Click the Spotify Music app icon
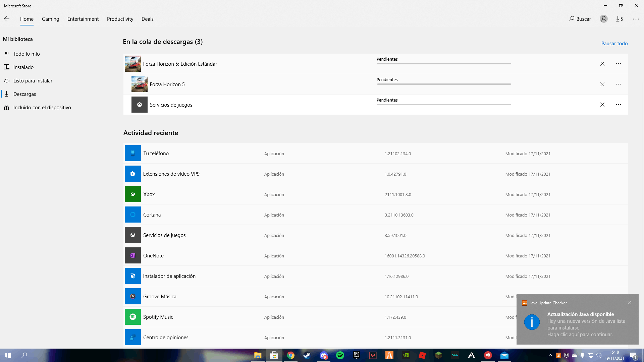644x362 pixels. (x=133, y=317)
